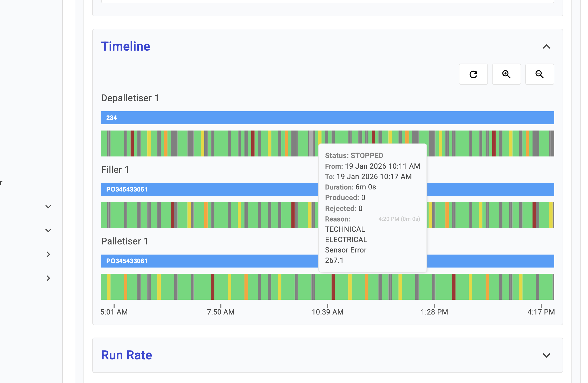Click Filler 1 PO345433061 order bar
Screen dimensions: 588x383
pyautogui.click(x=207, y=189)
